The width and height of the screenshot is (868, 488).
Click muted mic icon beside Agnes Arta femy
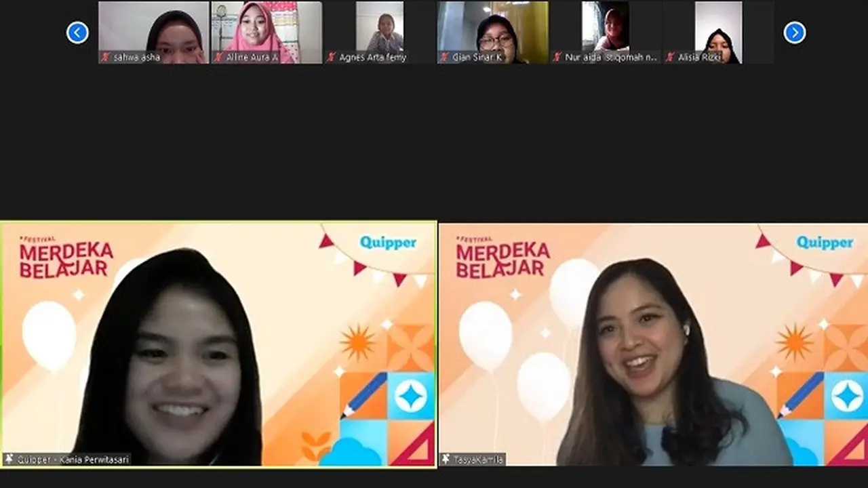click(331, 58)
